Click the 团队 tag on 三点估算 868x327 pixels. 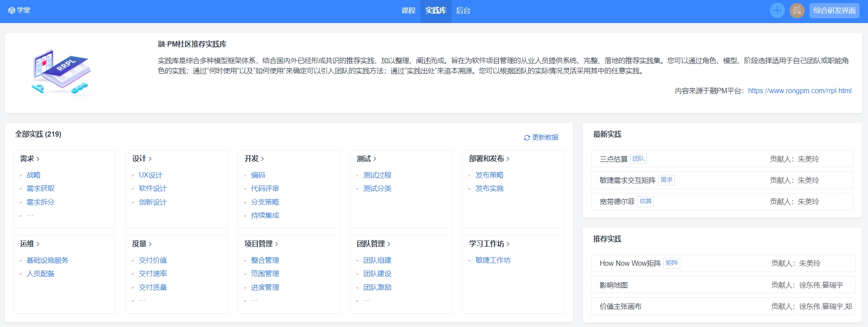[x=638, y=159]
